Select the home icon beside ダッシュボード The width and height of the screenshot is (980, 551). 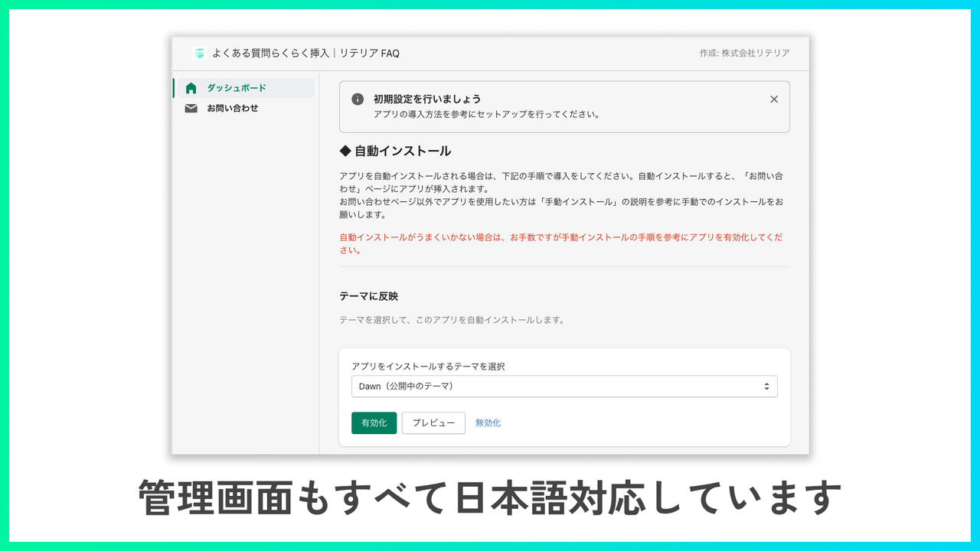click(191, 87)
